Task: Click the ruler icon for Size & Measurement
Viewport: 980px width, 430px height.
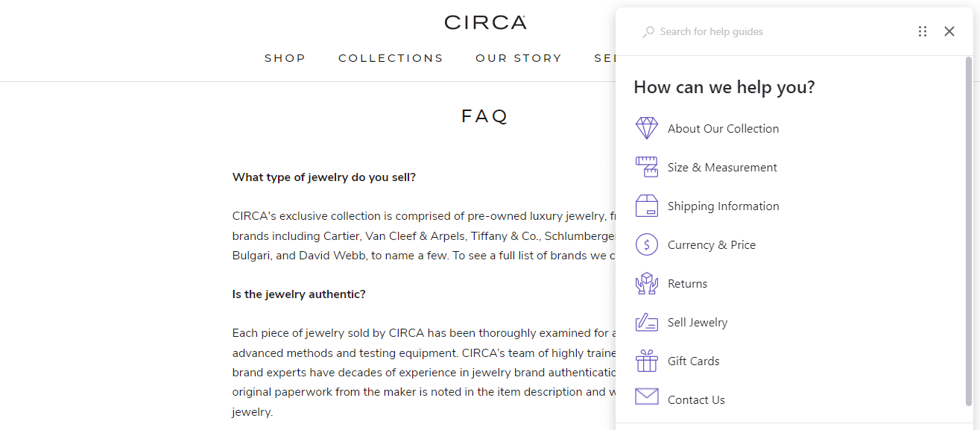Action: (646, 167)
